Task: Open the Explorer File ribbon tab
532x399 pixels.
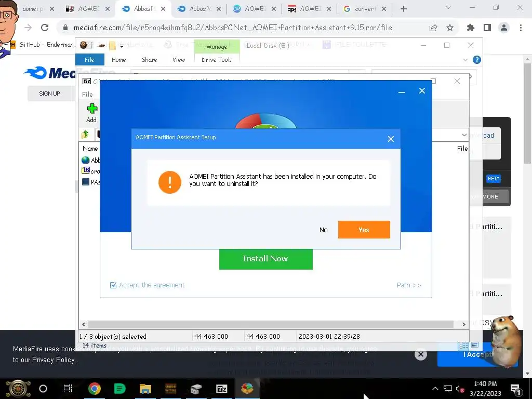Action: 89,60
